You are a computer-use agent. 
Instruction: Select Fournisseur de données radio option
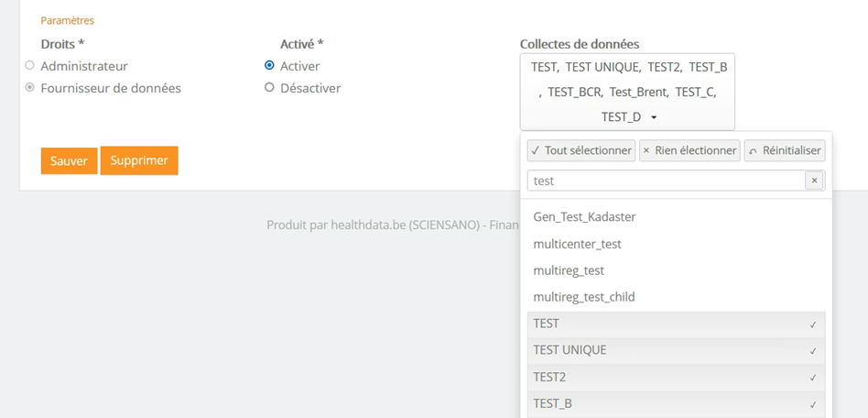pyautogui.click(x=30, y=88)
